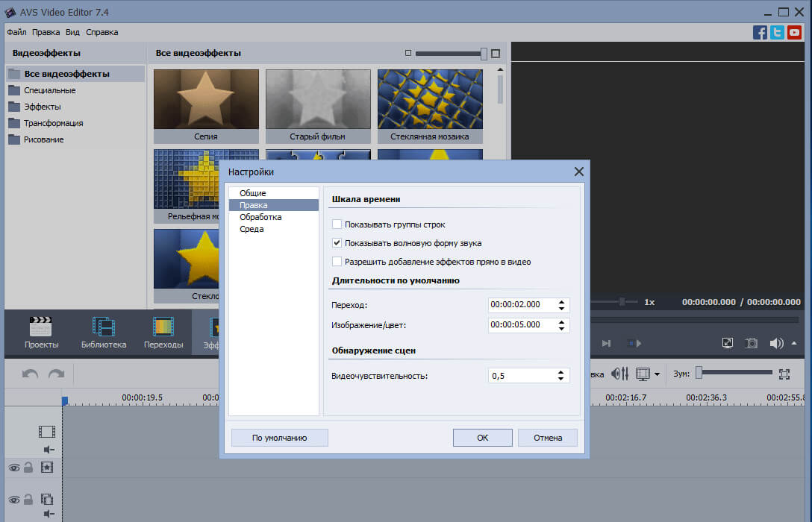Screen dimensions: 812x522
Task: Click the Переход time input field
Action: [x=522, y=305]
